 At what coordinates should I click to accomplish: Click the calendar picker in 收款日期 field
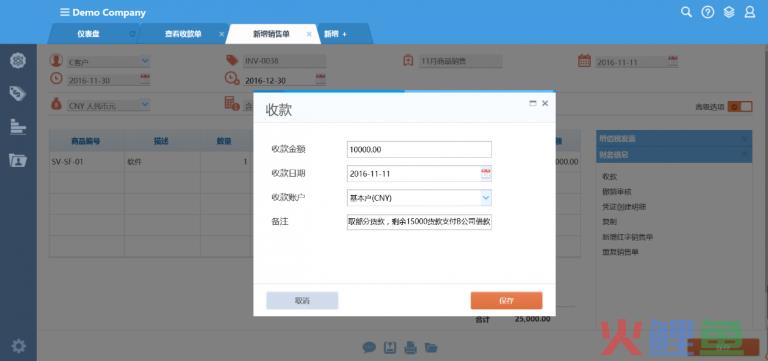[486, 173]
